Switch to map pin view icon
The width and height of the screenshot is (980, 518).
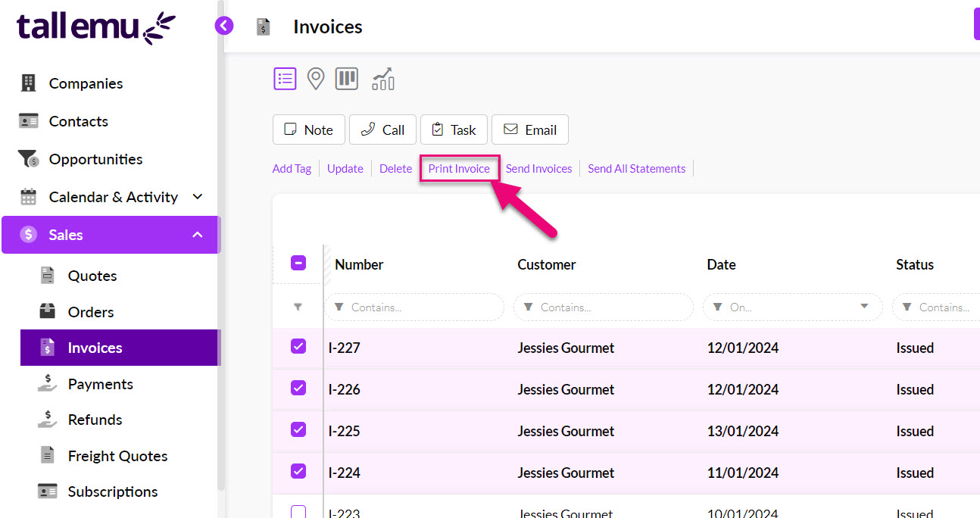[x=316, y=79]
